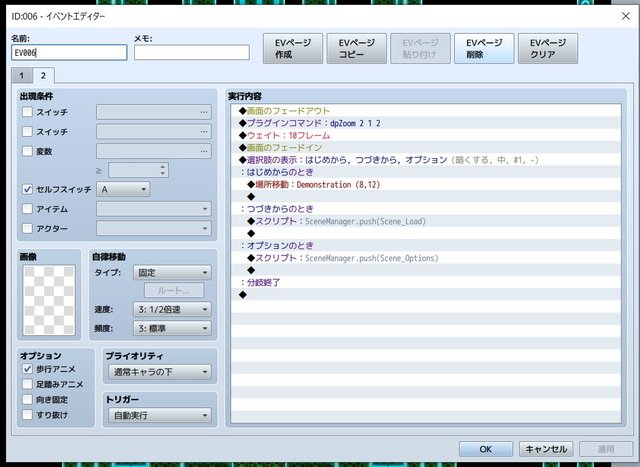Select Scene_Options script command line

pos(426,258)
